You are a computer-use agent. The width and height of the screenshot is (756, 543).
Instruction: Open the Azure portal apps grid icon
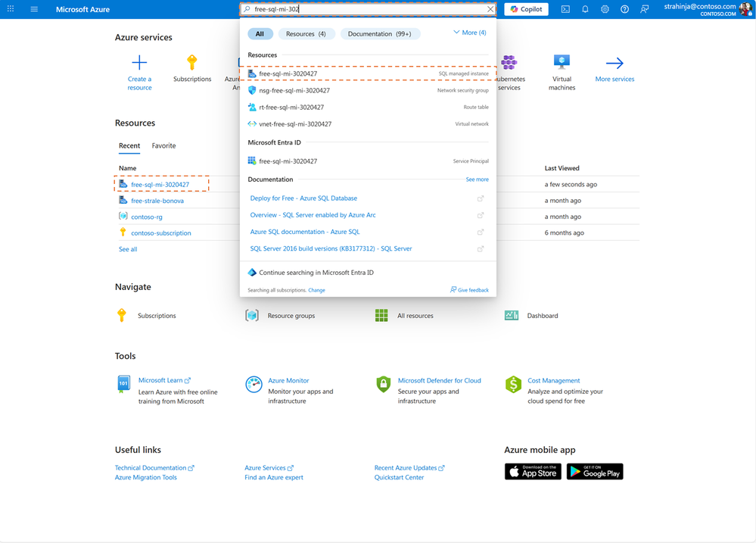(11, 8)
